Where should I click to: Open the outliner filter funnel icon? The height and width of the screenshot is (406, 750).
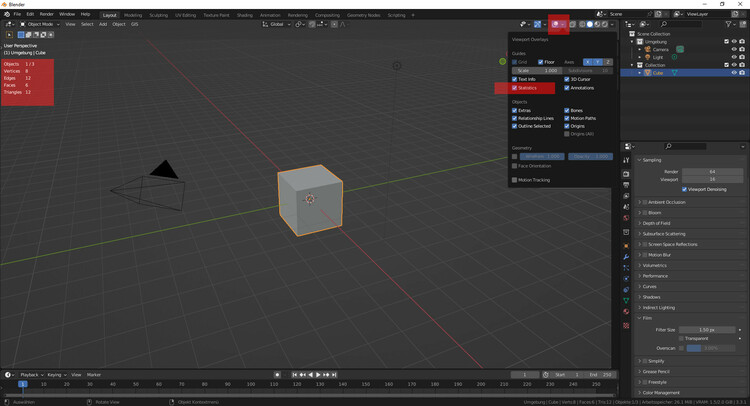point(728,24)
